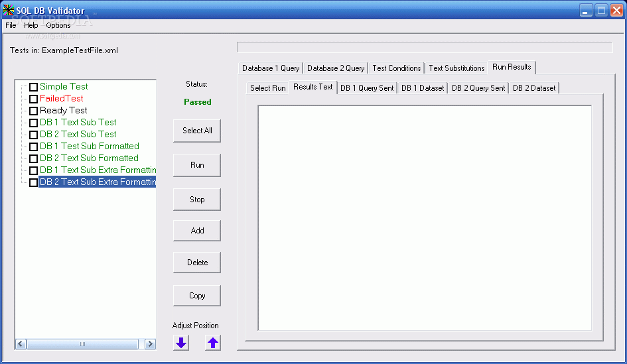The image size is (627, 364).
Task: Select the FailedTest tree item
Action: [x=61, y=98]
